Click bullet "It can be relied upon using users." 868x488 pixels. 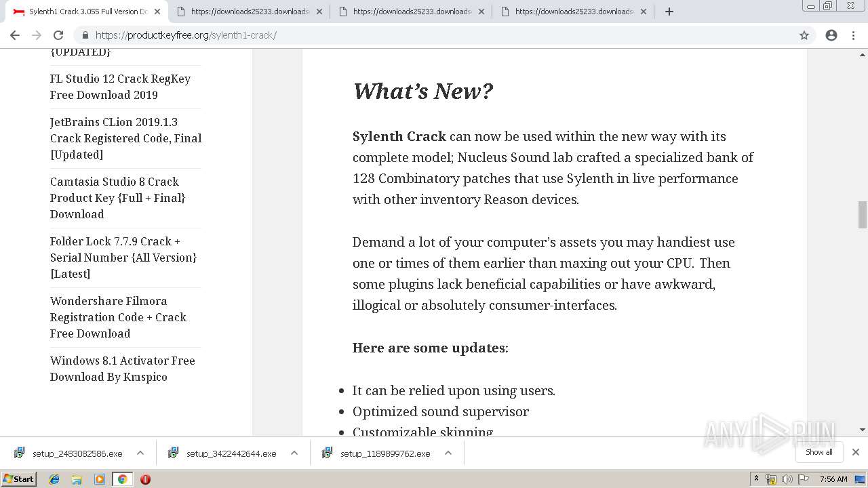[x=454, y=390]
